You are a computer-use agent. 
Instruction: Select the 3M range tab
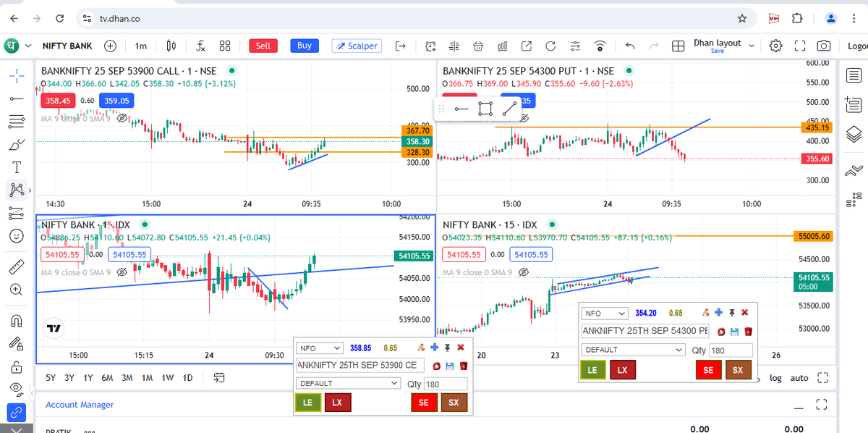127,378
